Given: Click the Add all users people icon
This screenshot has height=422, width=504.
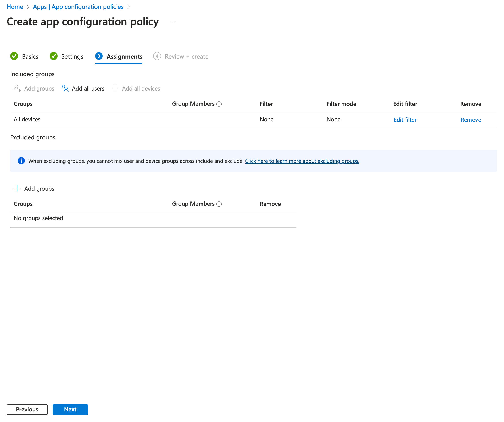Looking at the screenshot, I should (x=65, y=88).
